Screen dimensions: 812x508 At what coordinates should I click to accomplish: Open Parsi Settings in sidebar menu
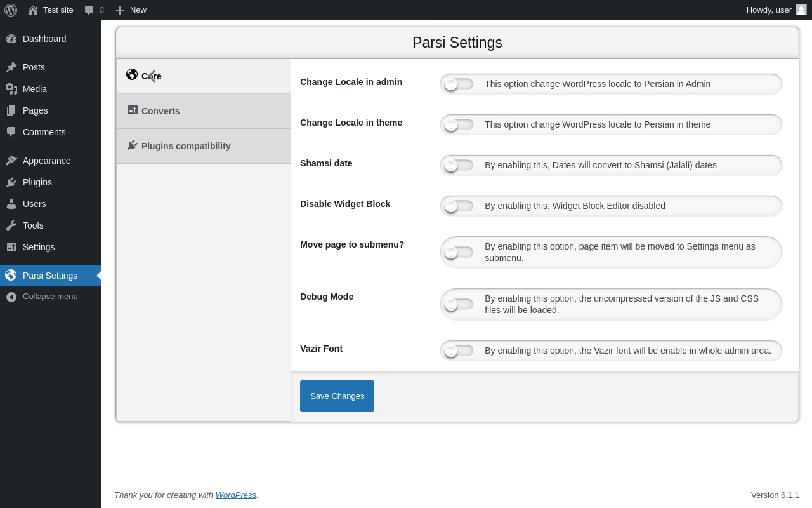pos(50,276)
